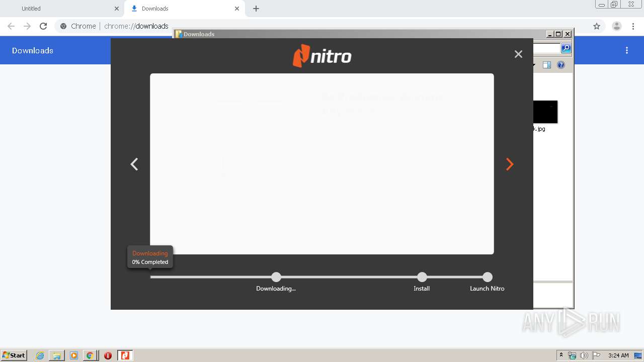
Task: Go to the previous Nitro slide
Action: coord(134,164)
